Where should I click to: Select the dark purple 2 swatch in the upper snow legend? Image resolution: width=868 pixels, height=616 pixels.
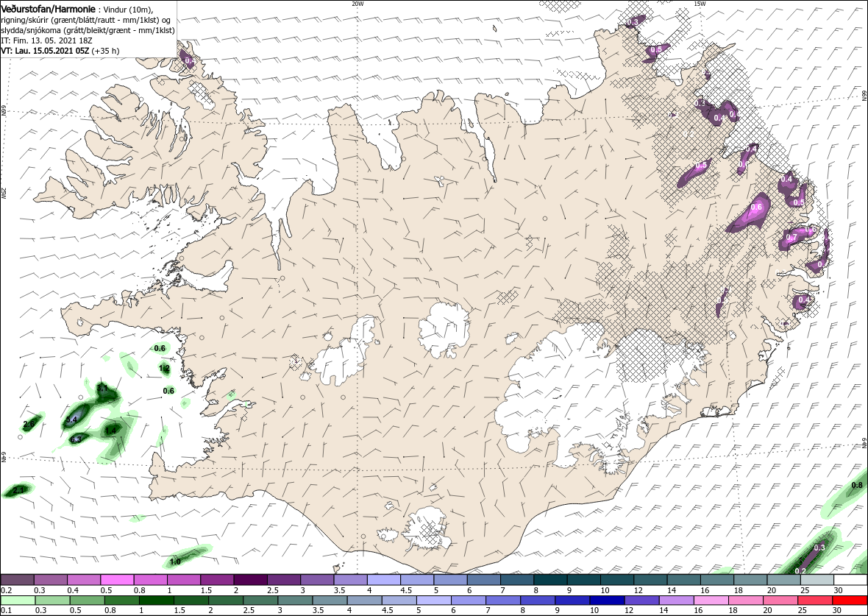(x=250, y=580)
